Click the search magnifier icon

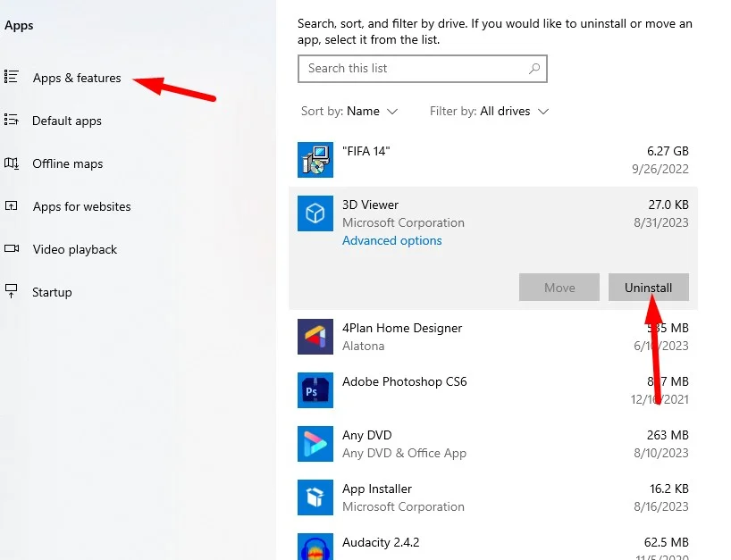pyautogui.click(x=534, y=69)
